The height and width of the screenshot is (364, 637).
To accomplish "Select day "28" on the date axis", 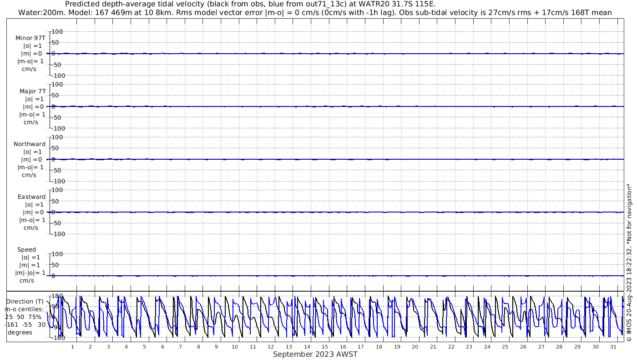I will click(x=559, y=347).
